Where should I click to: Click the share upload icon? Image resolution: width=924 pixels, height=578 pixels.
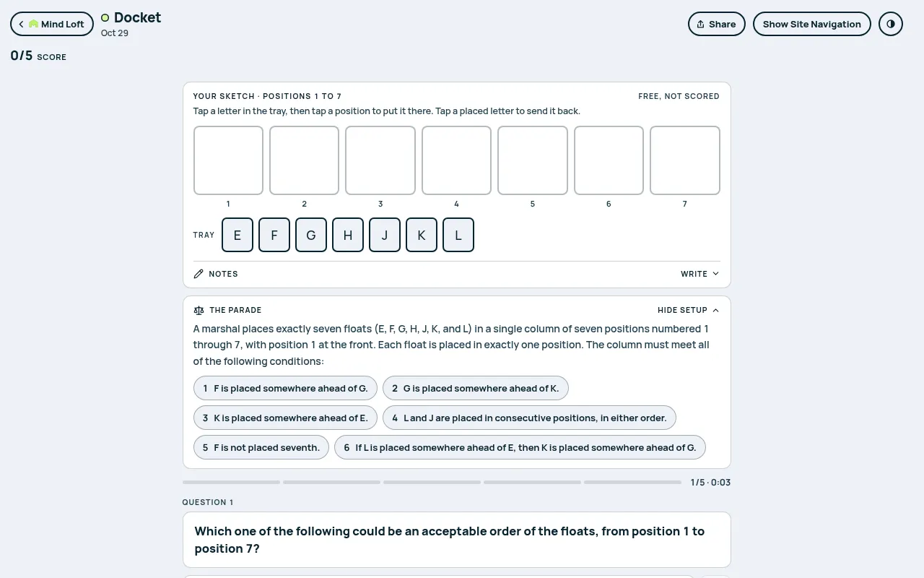(700, 24)
